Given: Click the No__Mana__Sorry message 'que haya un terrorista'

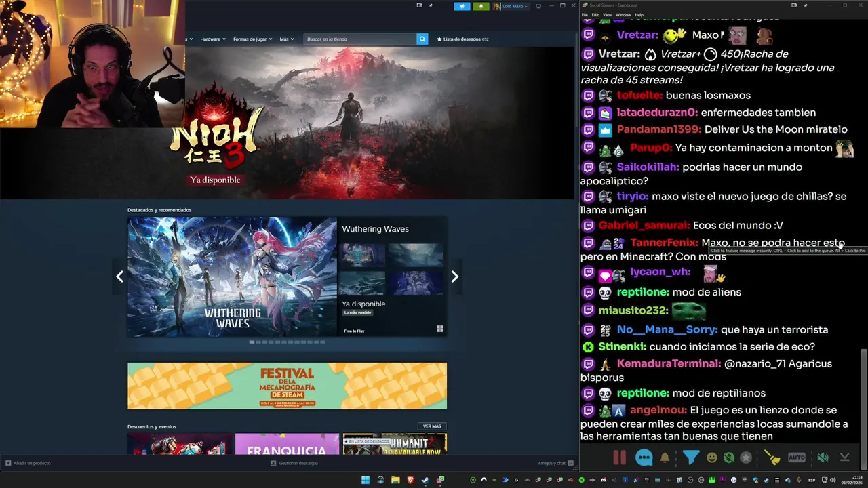Looking at the screenshot, I should (x=705, y=329).
